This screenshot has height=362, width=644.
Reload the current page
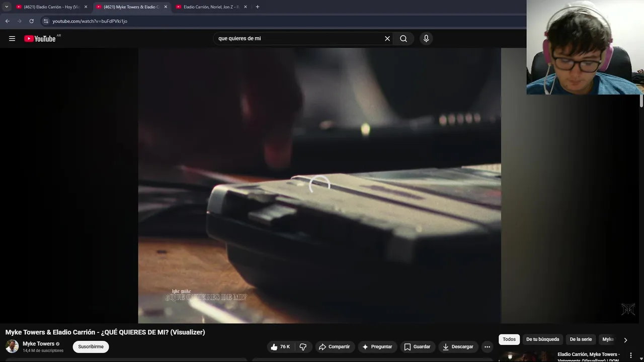pos(31,21)
